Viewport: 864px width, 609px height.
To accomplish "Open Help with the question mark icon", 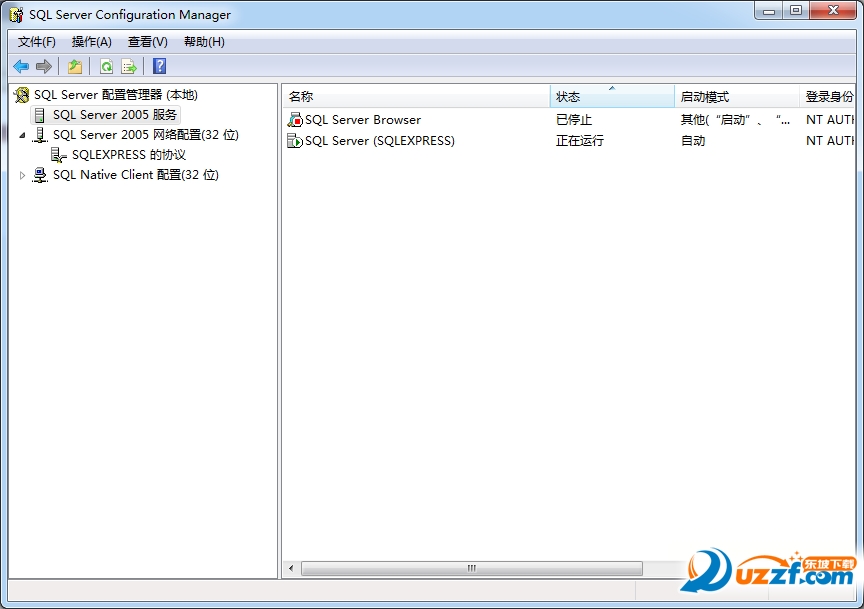I will 159,66.
